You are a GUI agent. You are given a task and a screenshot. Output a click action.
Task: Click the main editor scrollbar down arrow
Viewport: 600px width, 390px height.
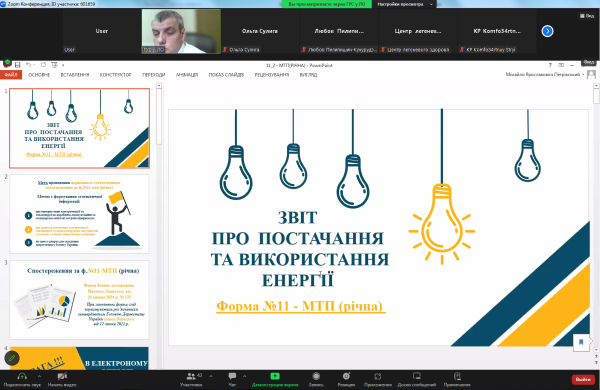pos(596,350)
